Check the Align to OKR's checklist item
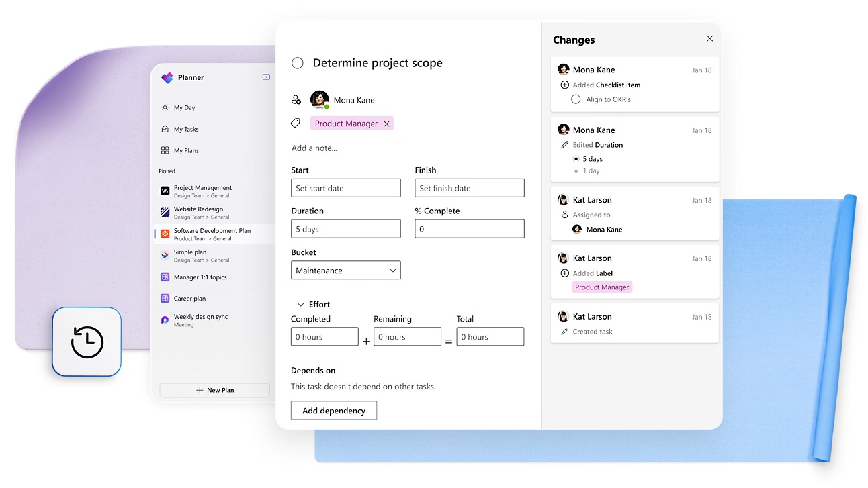This screenshot has width=868, height=488. [576, 99]
